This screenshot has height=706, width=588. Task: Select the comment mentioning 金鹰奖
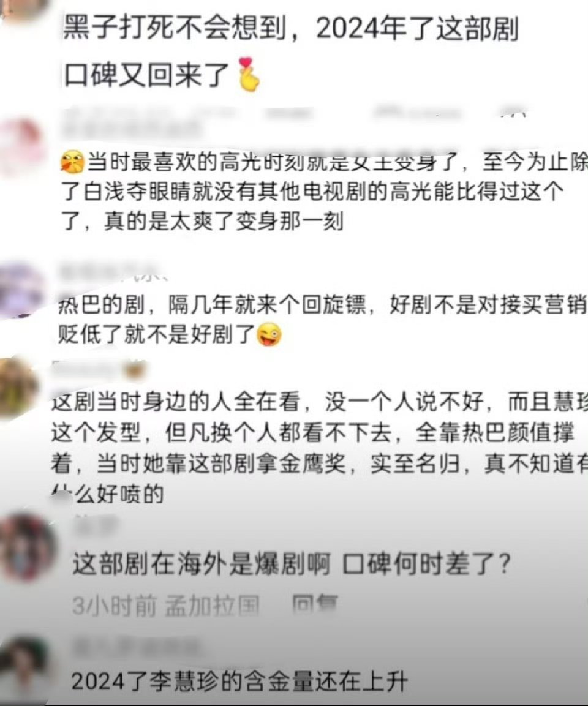point(318,448)
